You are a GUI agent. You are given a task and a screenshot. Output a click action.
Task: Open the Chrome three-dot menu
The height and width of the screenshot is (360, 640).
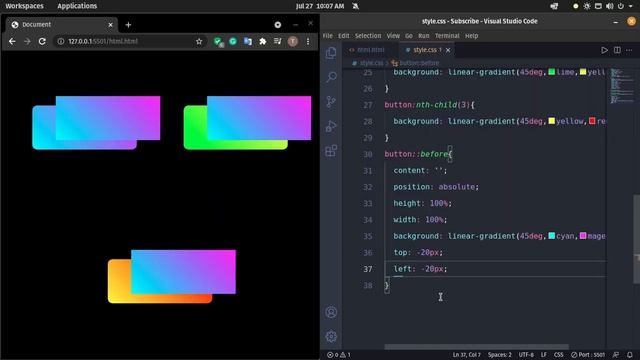point(308,41)
